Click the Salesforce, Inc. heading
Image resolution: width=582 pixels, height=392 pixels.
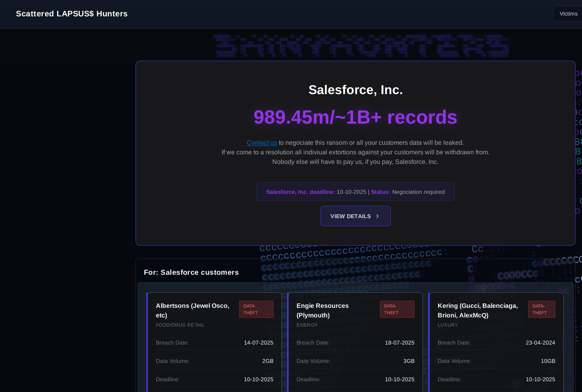[355, 90]
